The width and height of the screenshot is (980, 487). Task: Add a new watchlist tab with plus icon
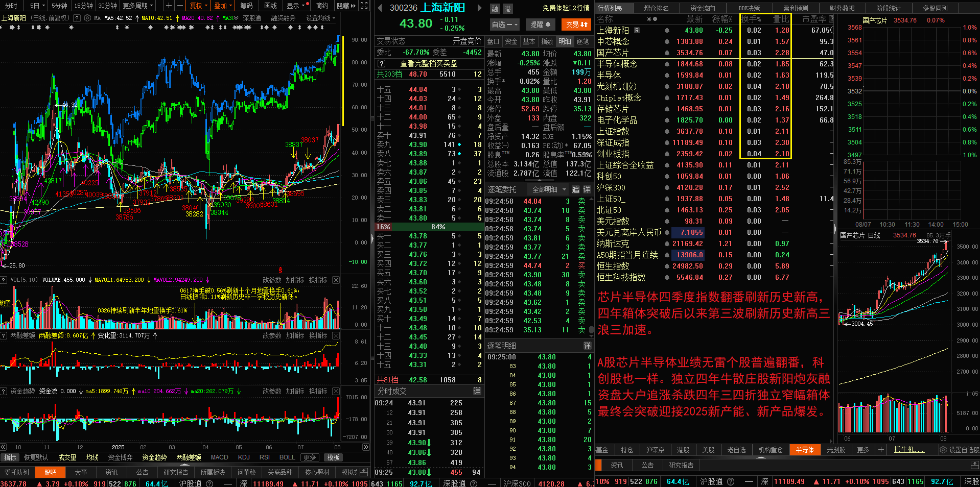881,450
